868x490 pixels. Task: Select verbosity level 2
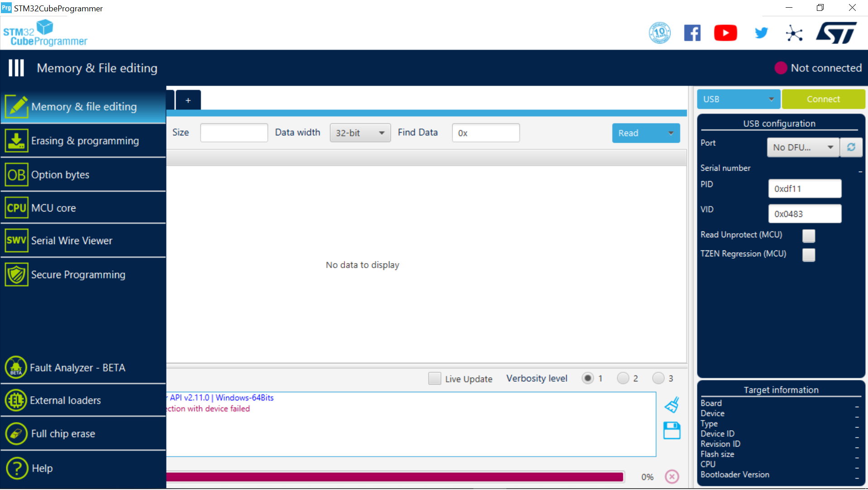tap(623, 378)
